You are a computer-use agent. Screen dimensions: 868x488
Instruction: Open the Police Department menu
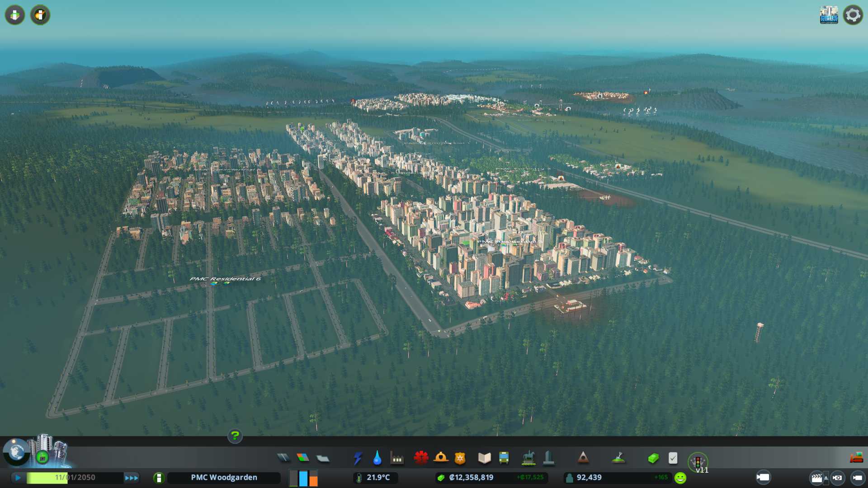(460, 458)
